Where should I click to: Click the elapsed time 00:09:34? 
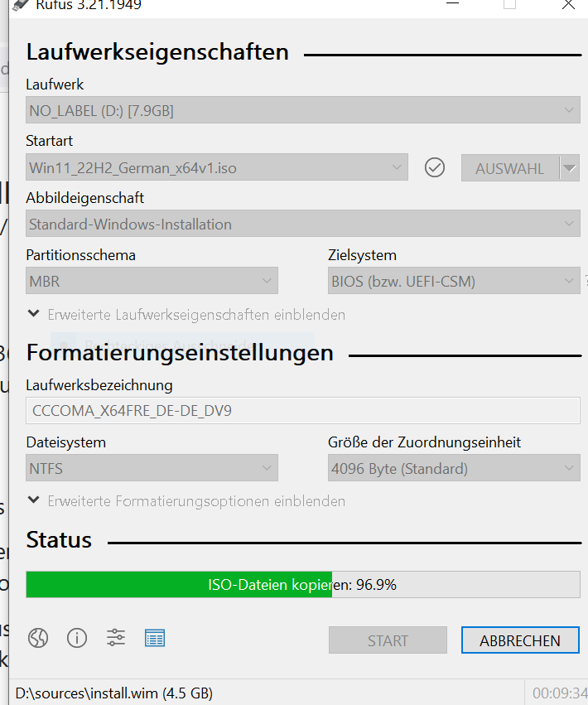pyautogui.click(x=560, y=693)
